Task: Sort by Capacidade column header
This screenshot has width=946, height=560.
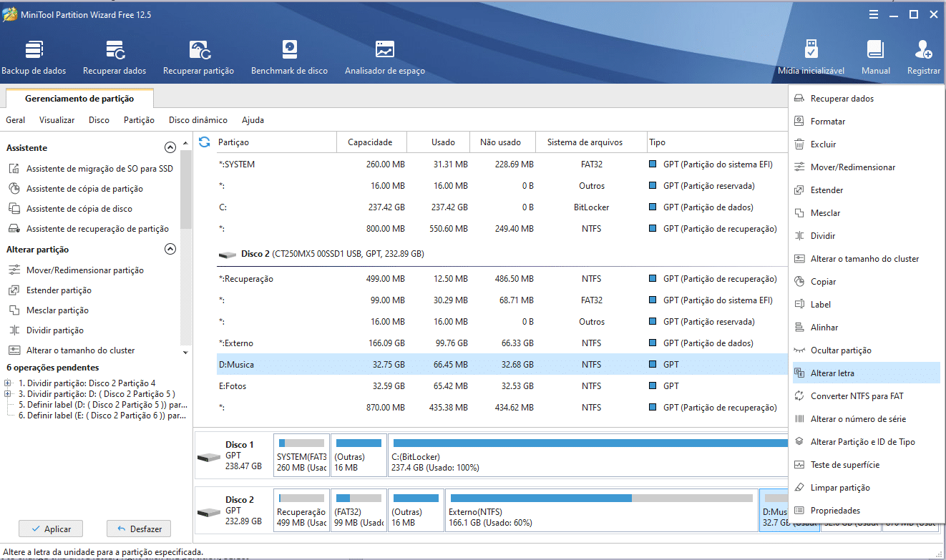Action: point(370,142)
